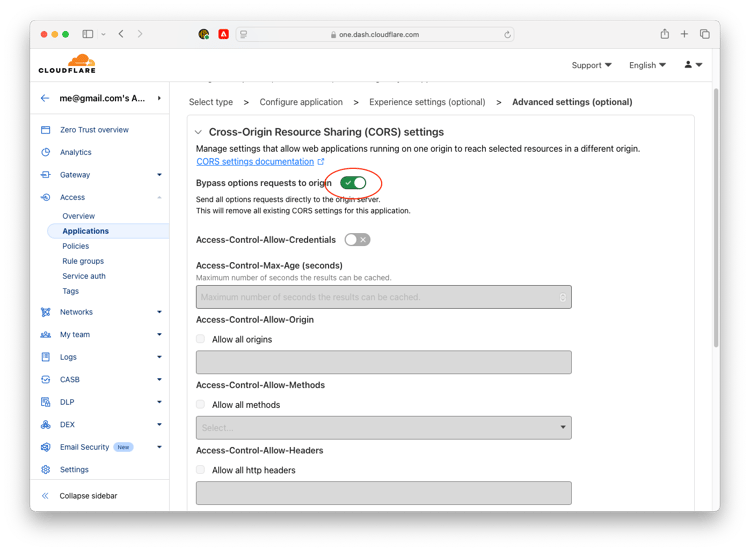Collapse the Access sidebar menu arrow
Image resolution: width=750 pixels, height=551 pixels.
coord(159,197)
